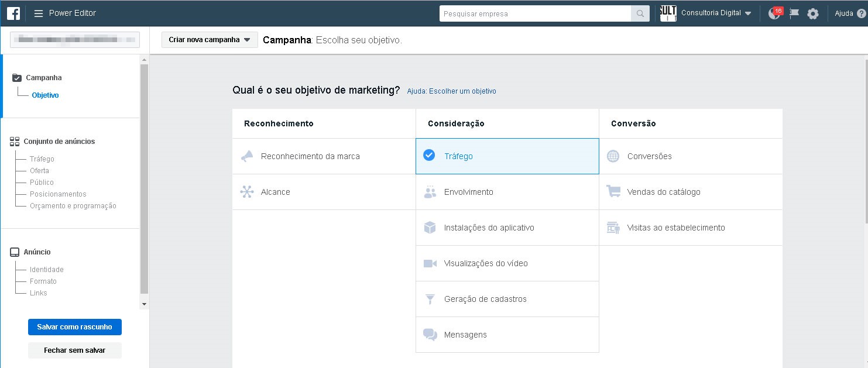Click Fechar sem salvar button

(x=75, y=350)
